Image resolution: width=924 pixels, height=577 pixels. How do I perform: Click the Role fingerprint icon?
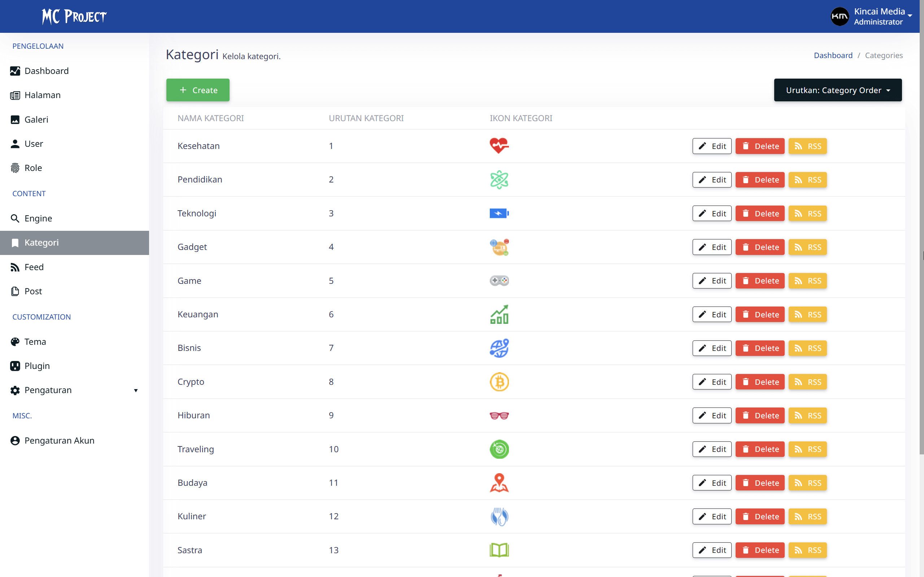tap(15, 168)
